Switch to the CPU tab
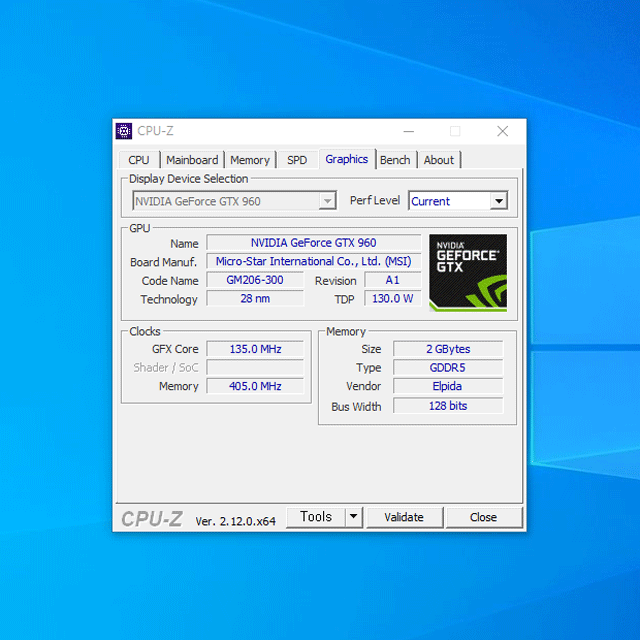This screenshot has height=640, width=640. click(139, 160)
